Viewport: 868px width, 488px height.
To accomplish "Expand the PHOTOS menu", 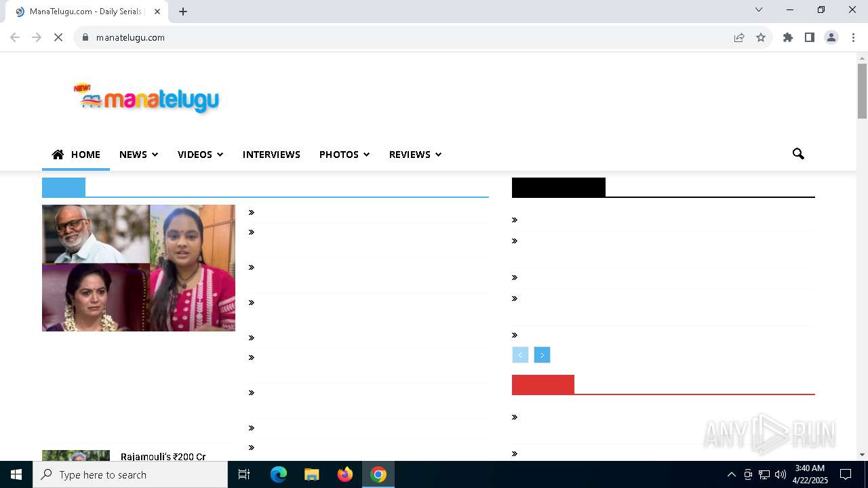I will click(344, 155).
